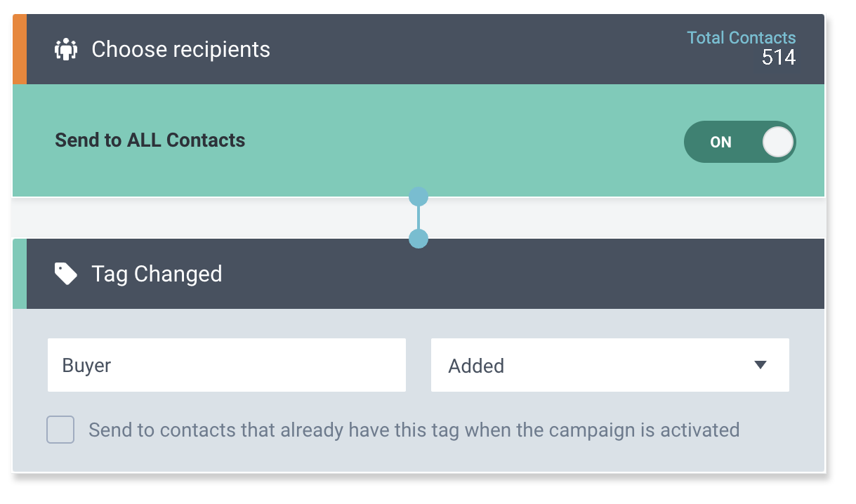Click the Total Contacts link
Image resolution: width=856 pixels, height=504 pixels.
pos(742,38)
